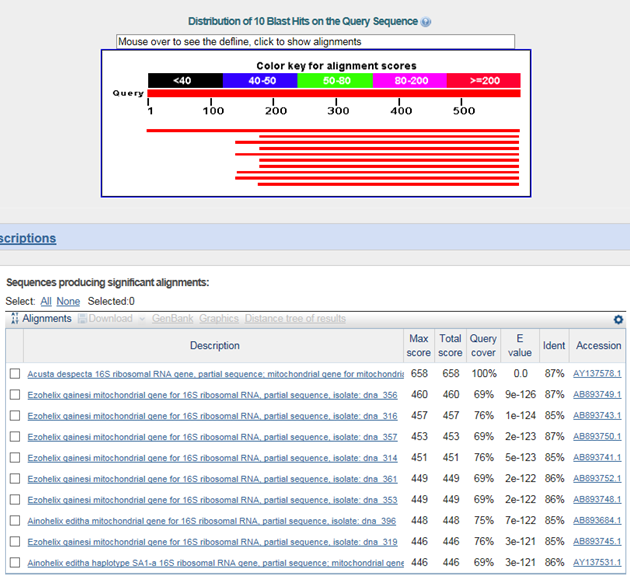630x579 pixels.
Task: Click E value 9e-126 cell
Action: 520,395
